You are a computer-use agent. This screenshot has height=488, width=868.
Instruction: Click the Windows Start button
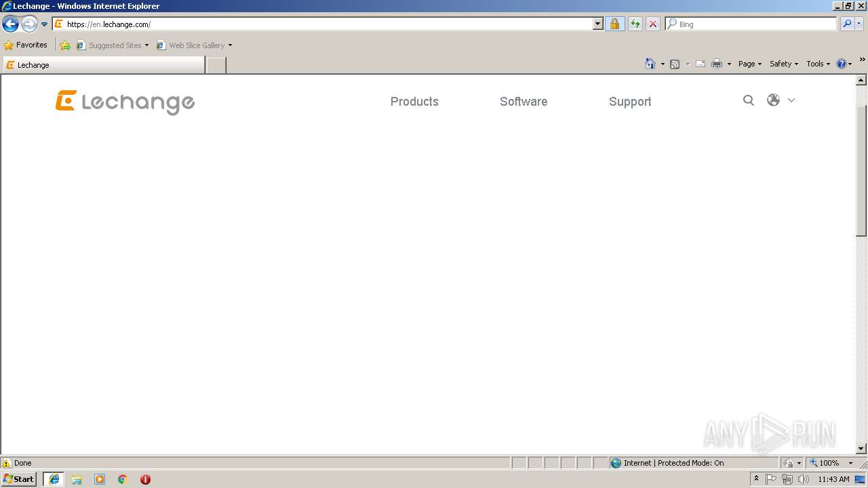tap(19, 479)
